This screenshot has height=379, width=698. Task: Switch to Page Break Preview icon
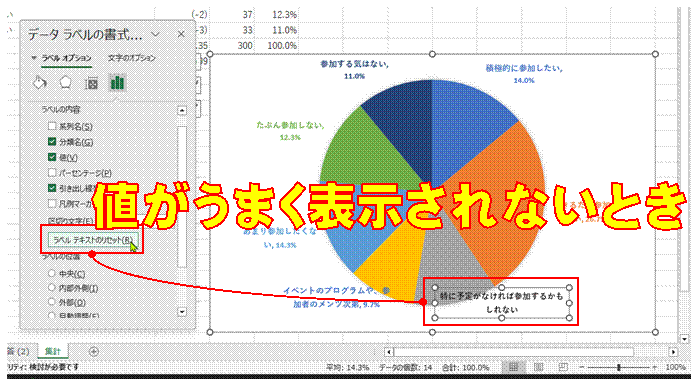pos(563,367)
